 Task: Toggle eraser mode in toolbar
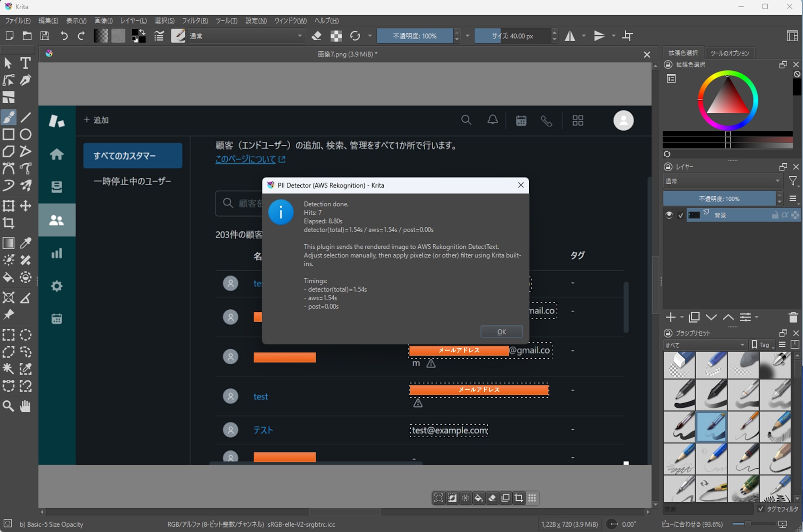(x=317, y=36)
